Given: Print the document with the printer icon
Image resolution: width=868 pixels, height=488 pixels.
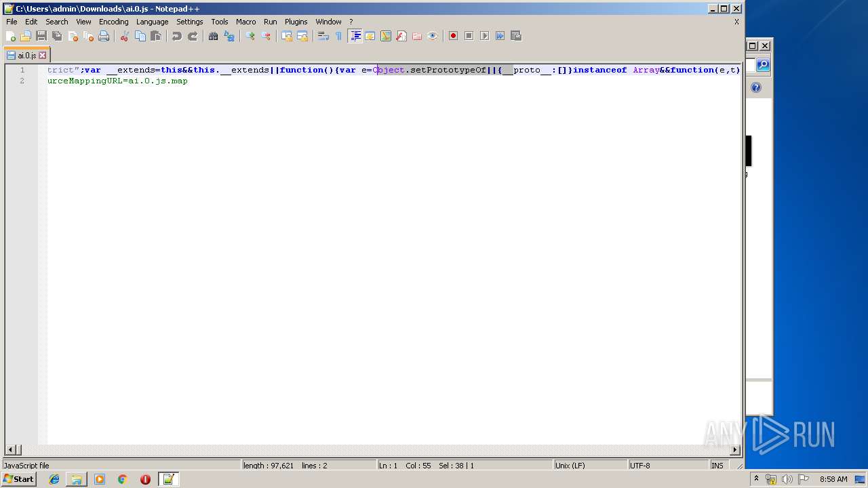Looking at the screenshot, I should click(104, 36).
